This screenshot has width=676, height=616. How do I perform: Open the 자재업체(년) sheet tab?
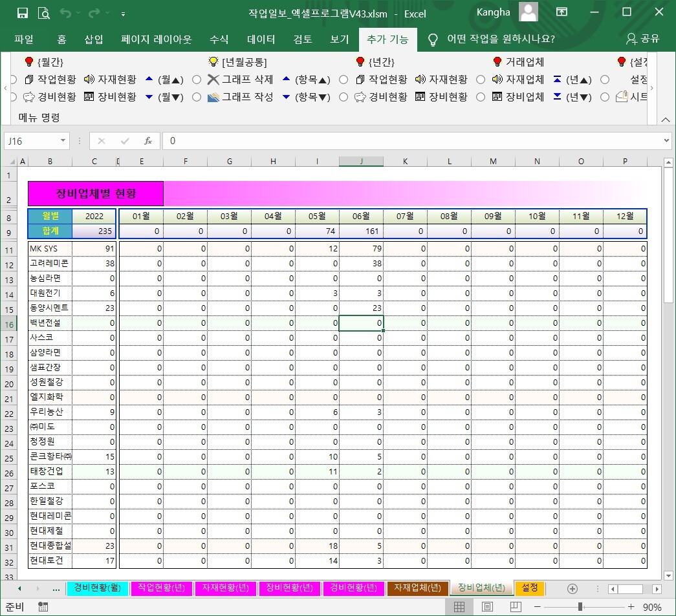pyautogui.click(x=417, y=588)
